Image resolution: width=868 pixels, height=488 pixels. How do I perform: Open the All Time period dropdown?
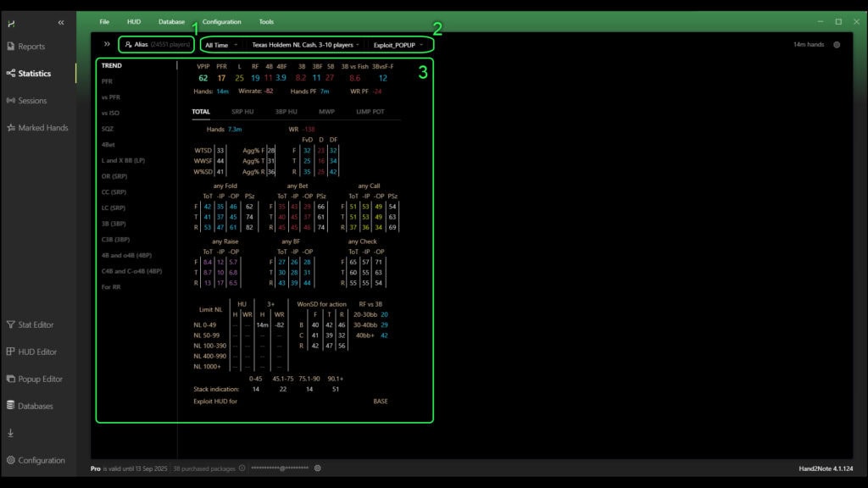[x=221, y=44]
